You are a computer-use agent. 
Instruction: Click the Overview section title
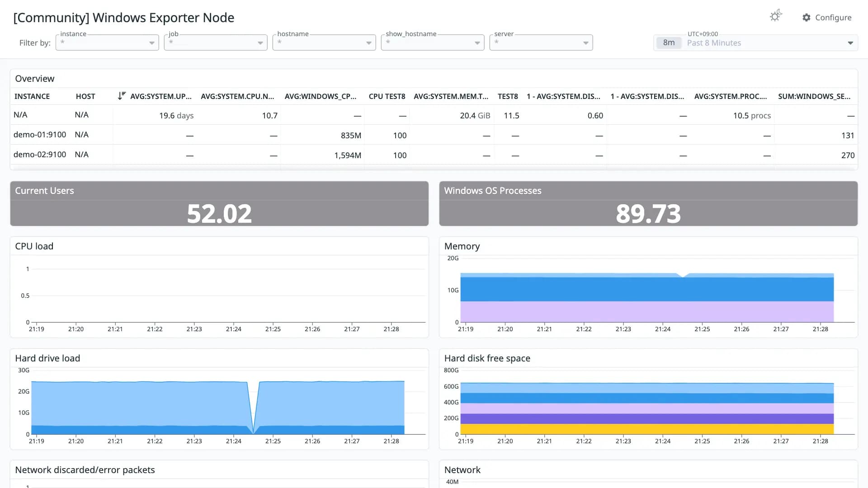35,79
